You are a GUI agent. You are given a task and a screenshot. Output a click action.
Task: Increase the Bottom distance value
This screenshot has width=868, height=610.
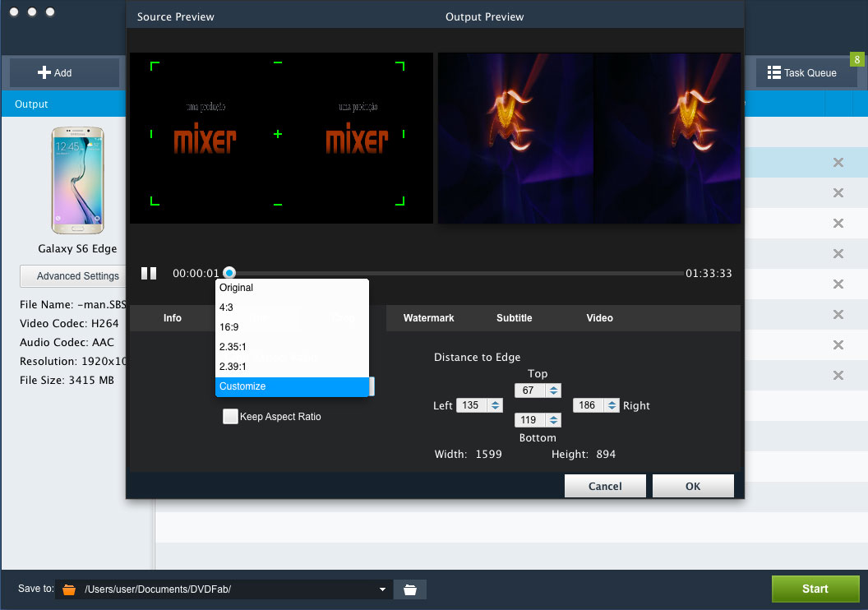click(x=553, y=417)
